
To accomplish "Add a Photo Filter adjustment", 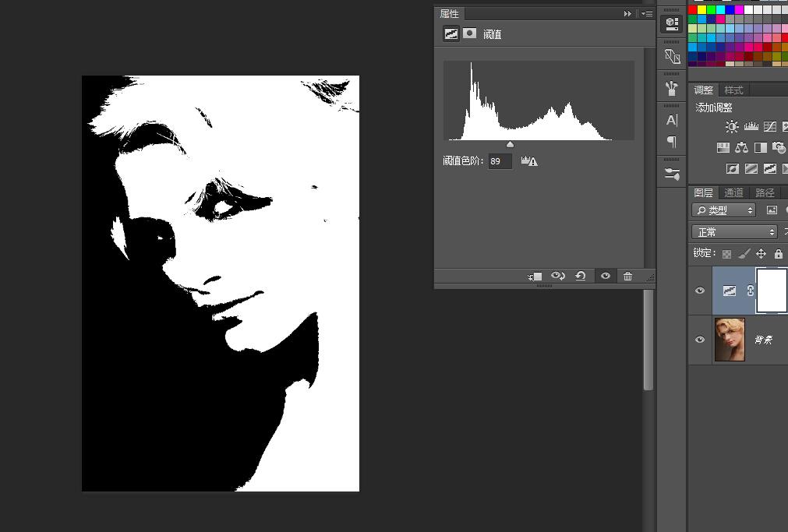I will coord(779,148).
